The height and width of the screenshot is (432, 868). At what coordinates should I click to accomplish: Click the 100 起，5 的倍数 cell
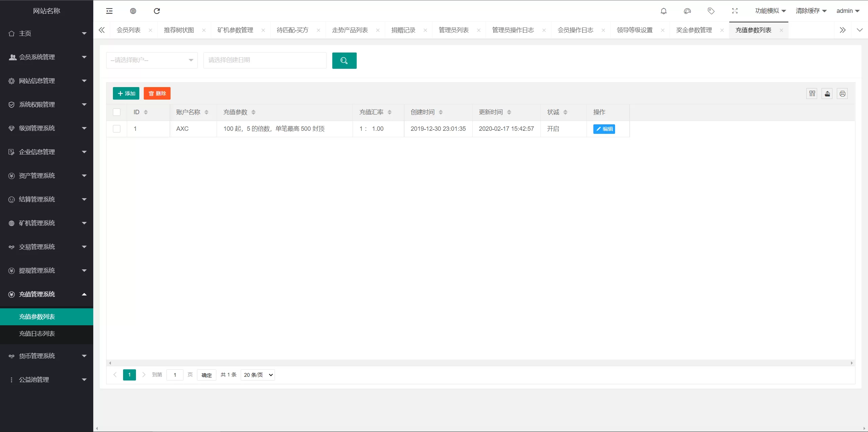[x=285, y=129]
